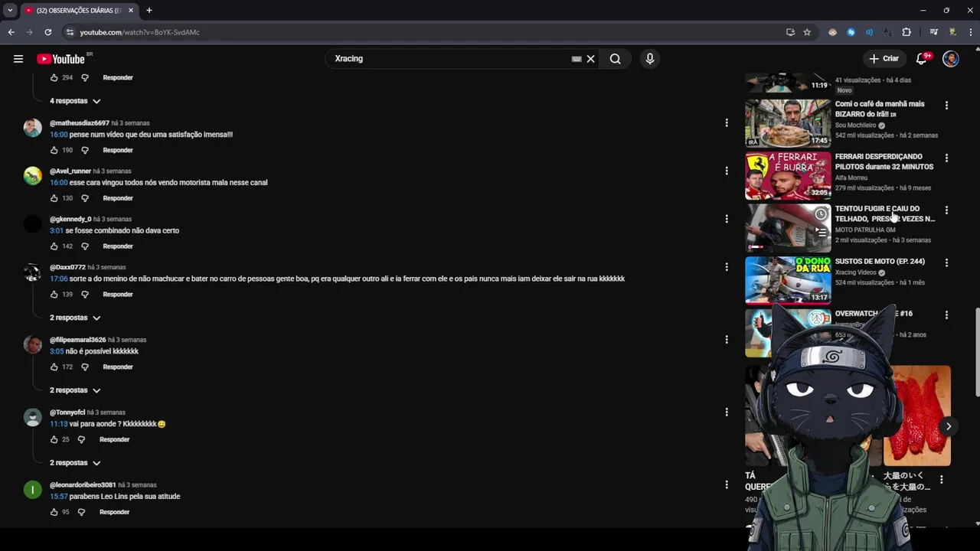Image resolution: width=980 pixels, height=551 pixels.
Task: Open the YouTube guide hamburger menu
Action: [x=18, y=59]
